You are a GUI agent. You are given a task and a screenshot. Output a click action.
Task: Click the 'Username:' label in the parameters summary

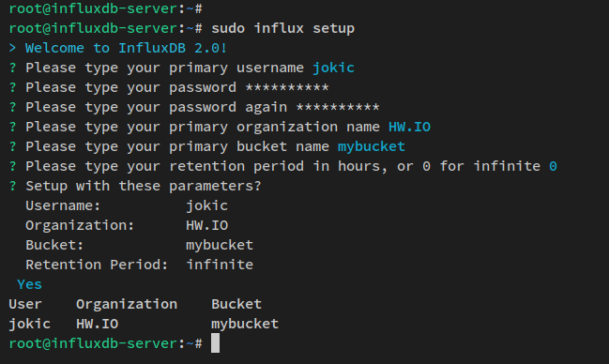[x=63, y=205]
